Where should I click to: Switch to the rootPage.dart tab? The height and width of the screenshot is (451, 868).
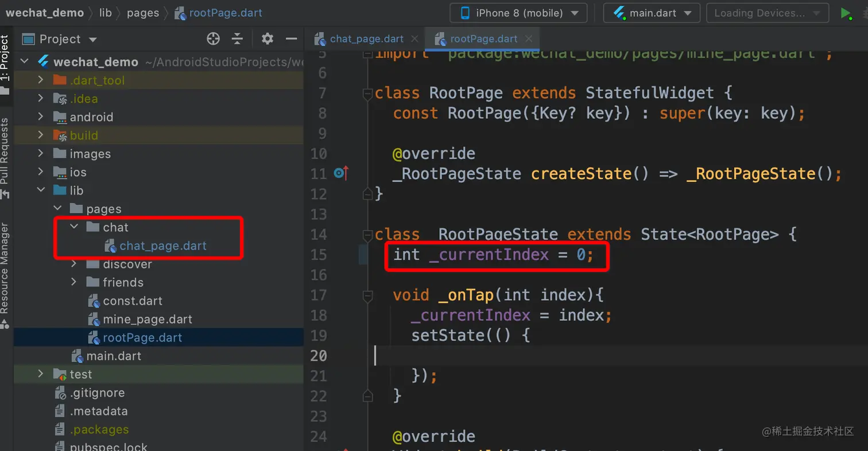coord(483,39)
